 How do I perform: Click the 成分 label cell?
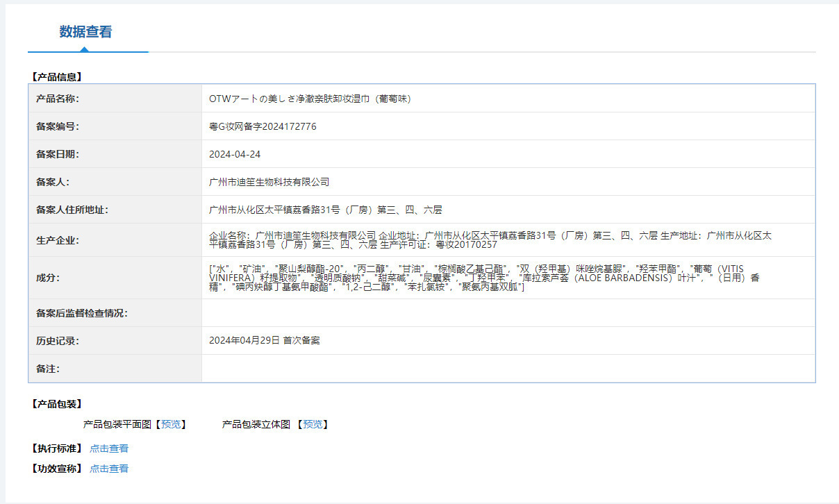[x=115, y=278]
